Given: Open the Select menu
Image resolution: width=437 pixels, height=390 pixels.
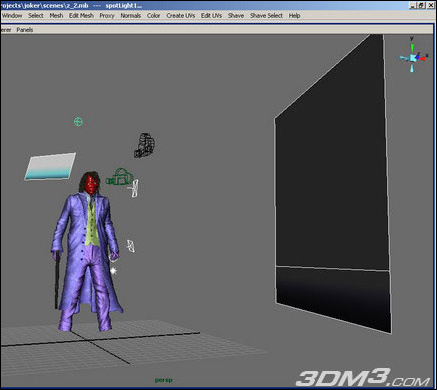Looking at the screenshot, I should [36, 16].
